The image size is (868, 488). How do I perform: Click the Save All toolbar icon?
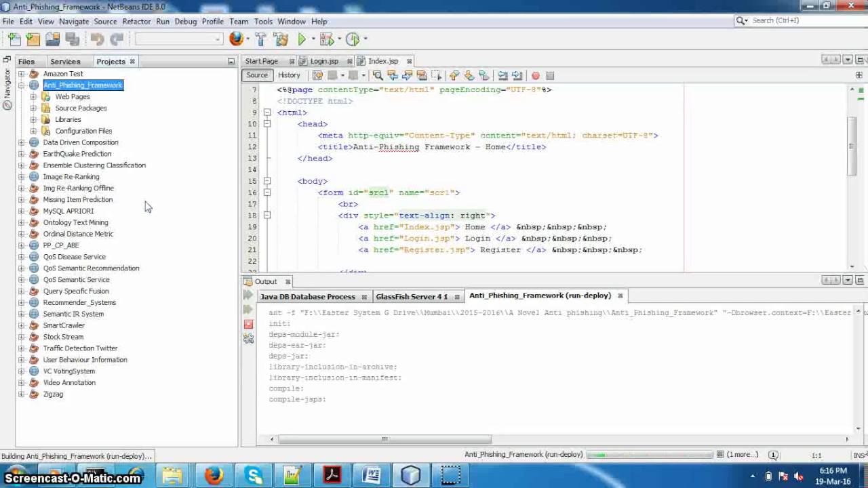(x=72, y=39)
